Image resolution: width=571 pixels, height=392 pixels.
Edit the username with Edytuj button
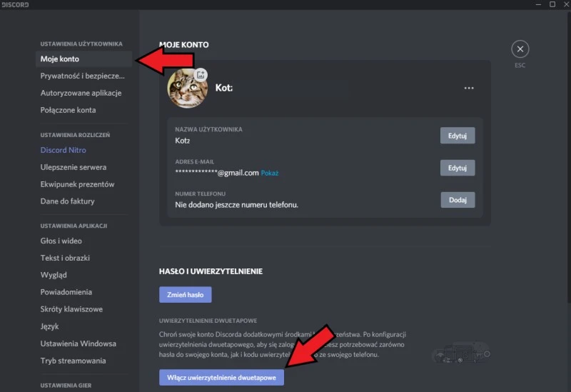click(x=458, y=136)
